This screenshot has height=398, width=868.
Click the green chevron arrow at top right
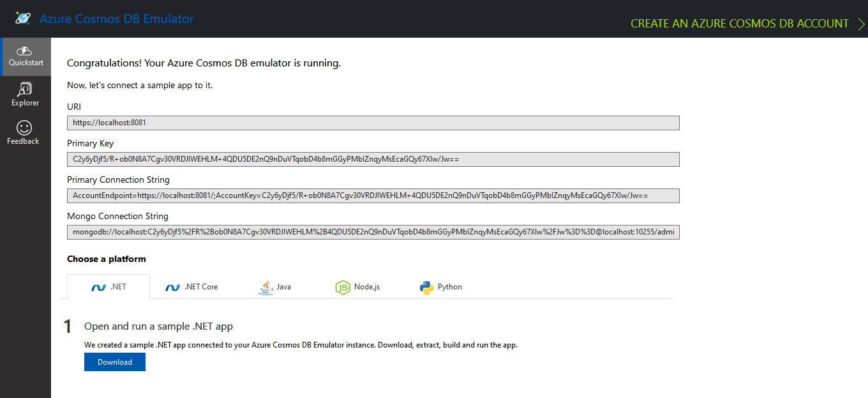point(861,24)
